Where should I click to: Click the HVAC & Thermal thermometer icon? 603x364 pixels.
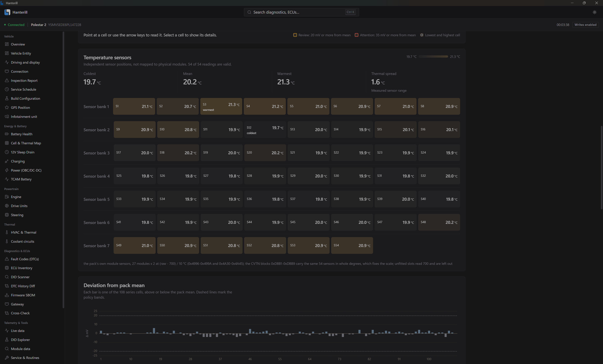[7, 232]
